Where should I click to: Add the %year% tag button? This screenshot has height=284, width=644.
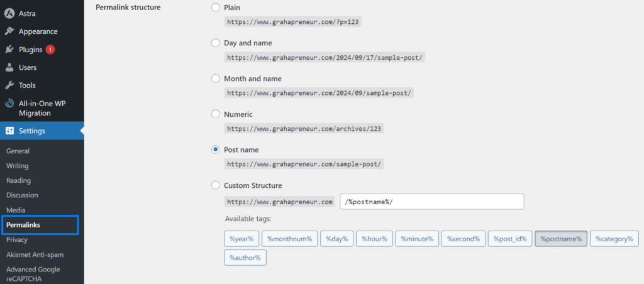(241, 239)
